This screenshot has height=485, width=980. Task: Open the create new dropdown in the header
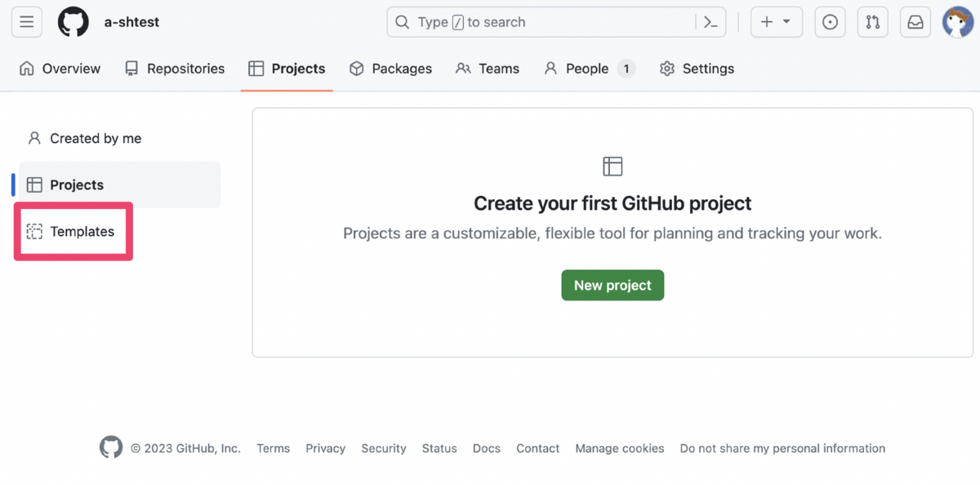point(776,22)
